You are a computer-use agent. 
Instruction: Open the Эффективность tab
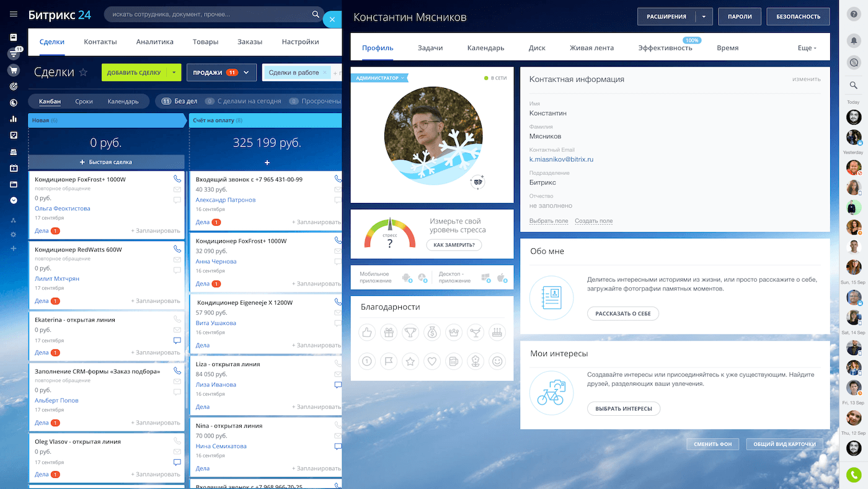click(665, 48)
